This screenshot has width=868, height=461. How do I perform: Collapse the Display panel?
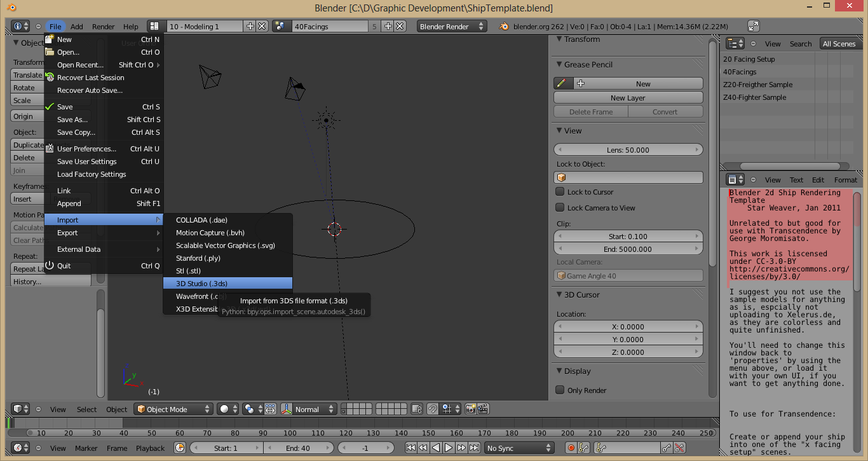coord(559,371)
